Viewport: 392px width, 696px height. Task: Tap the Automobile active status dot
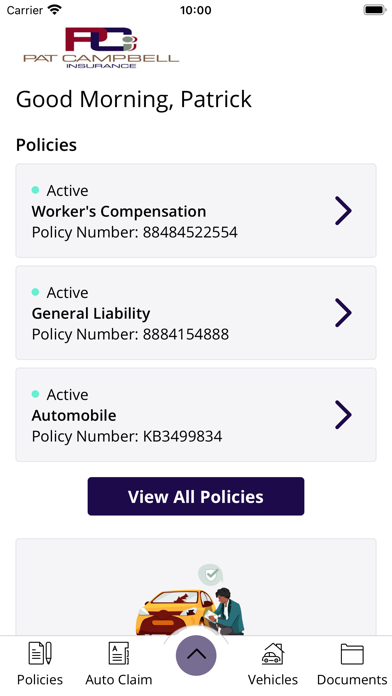tap(36, 394)
